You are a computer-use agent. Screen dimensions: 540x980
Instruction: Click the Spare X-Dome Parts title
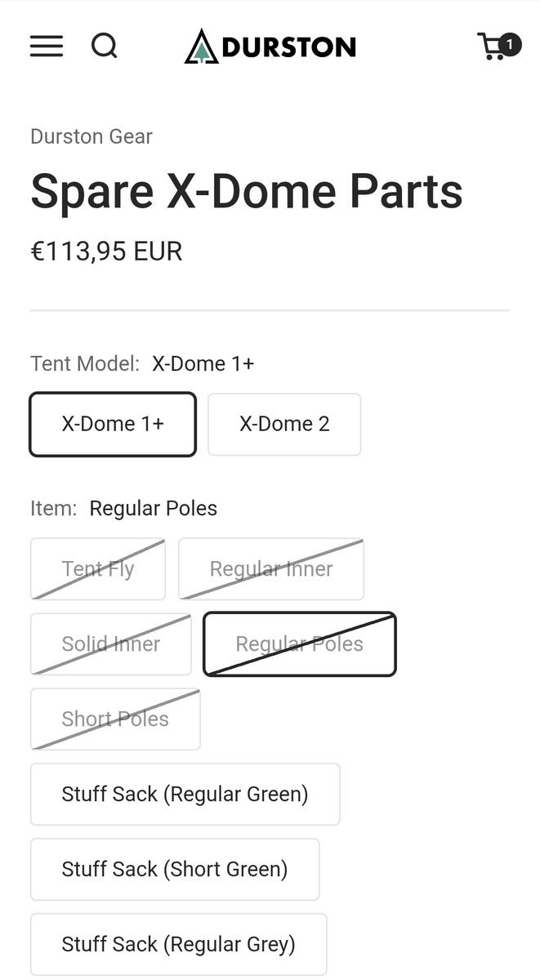click(x=247, y=192)
